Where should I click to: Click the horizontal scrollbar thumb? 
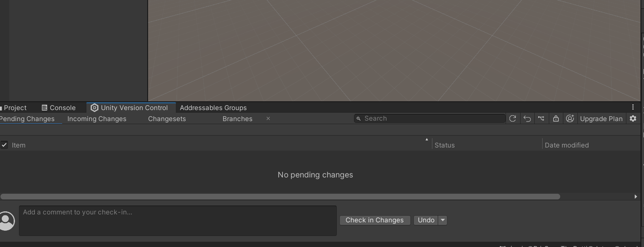coord(280,196)
